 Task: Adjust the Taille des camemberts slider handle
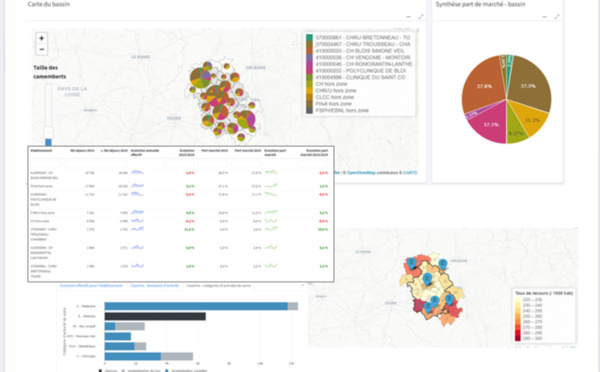(x=48, y=132)
